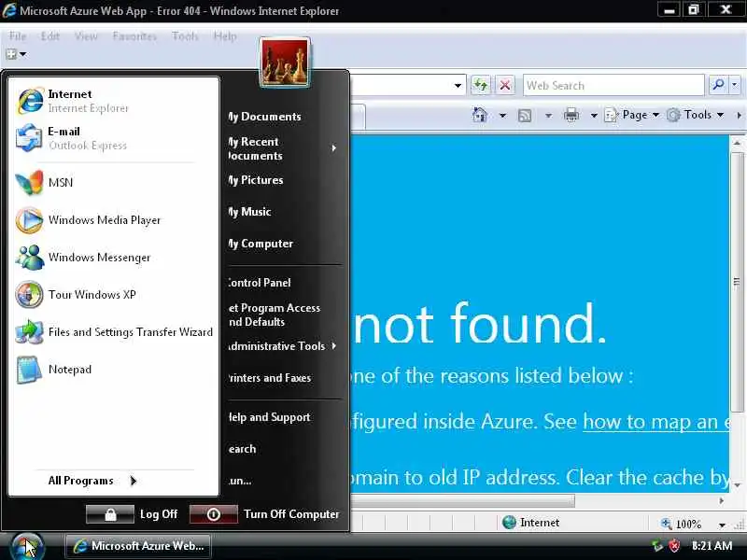Click the Turn Off Computer power button
The image size is (747, 560).
pyautogui.click(x=214, y=514)
